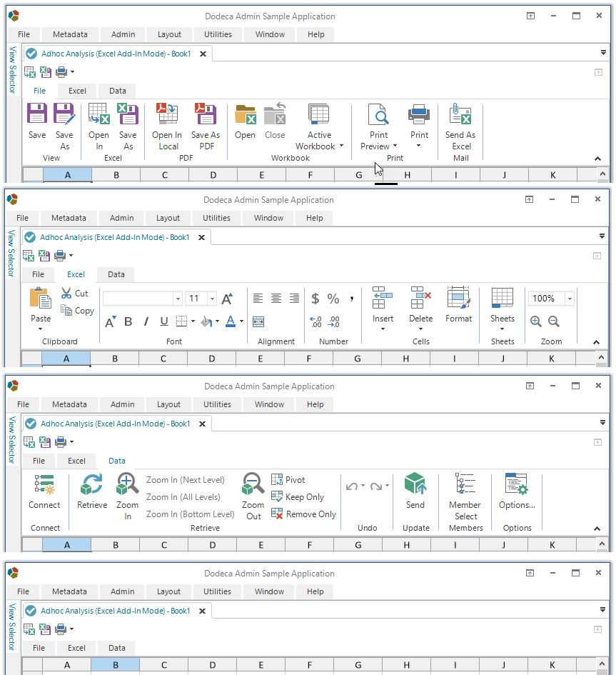Image resolution: width=616 pixels, height=675 pixels.
Task: Open Metadata menu in the File-ribbon window
Action: 70,34
